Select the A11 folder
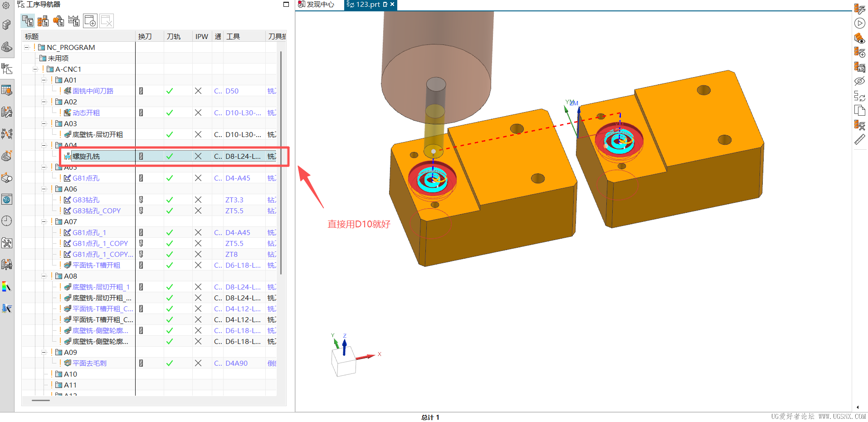 pyautogui.click(x=70, y=385)
